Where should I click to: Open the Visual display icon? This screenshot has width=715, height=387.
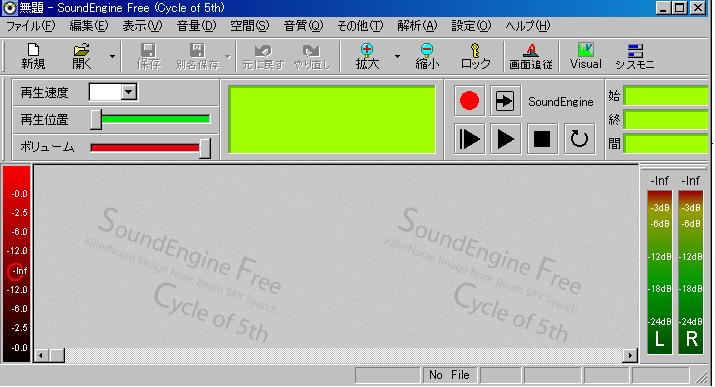[x=585, y=56]
